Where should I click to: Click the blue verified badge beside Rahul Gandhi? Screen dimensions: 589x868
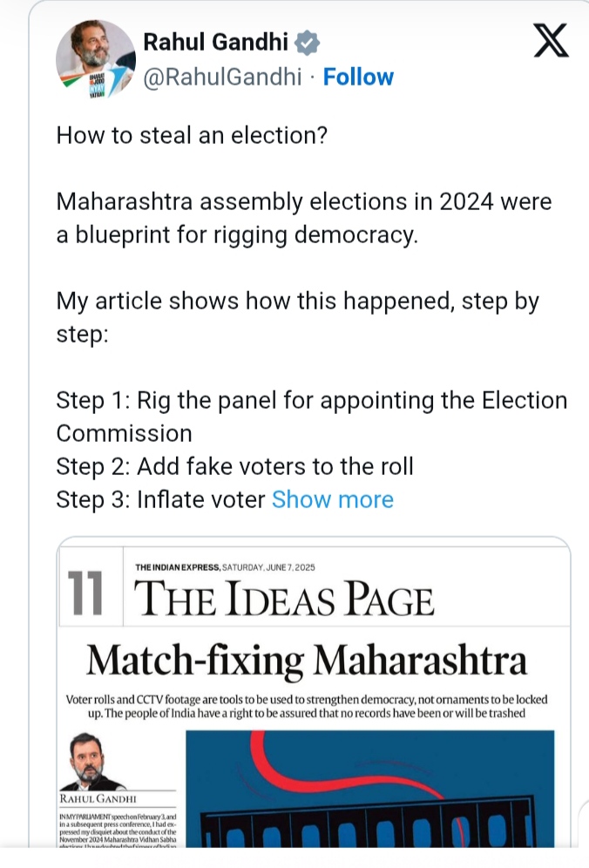[308, 43]
